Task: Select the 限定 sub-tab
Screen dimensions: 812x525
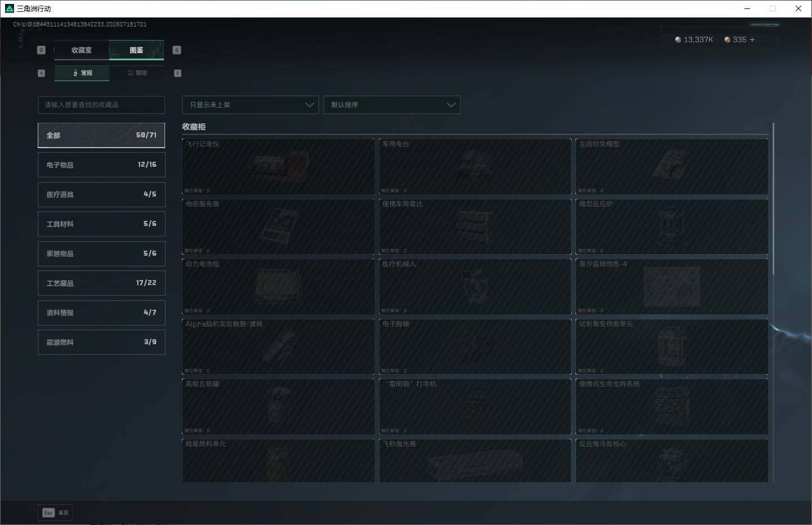Action: point(137,73)
